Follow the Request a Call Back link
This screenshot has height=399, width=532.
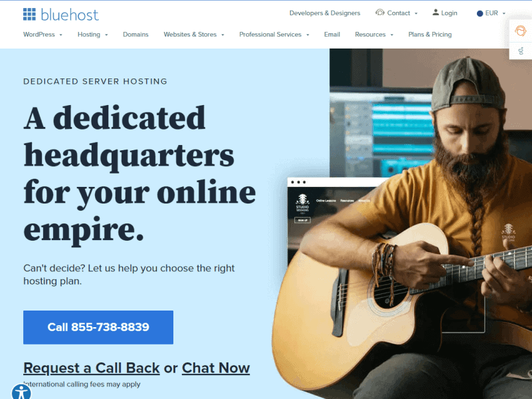(x=92, y=368)
